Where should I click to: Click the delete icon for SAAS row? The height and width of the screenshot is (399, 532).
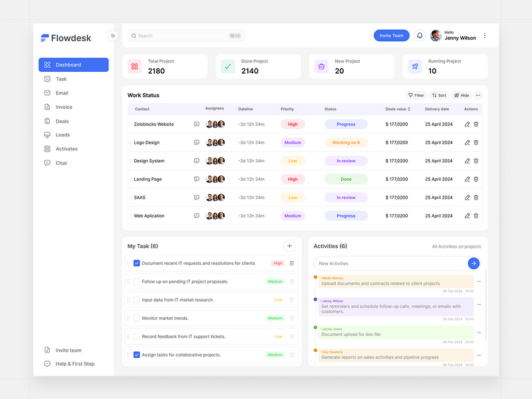click(x=476, y=197)
